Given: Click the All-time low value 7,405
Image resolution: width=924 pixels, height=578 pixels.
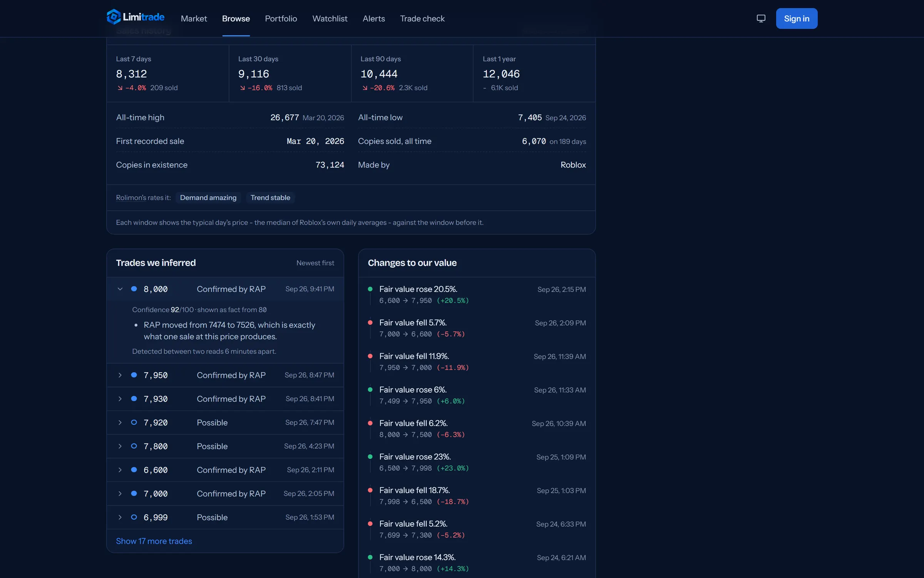Looking at the screenshot, I should 530,118.
